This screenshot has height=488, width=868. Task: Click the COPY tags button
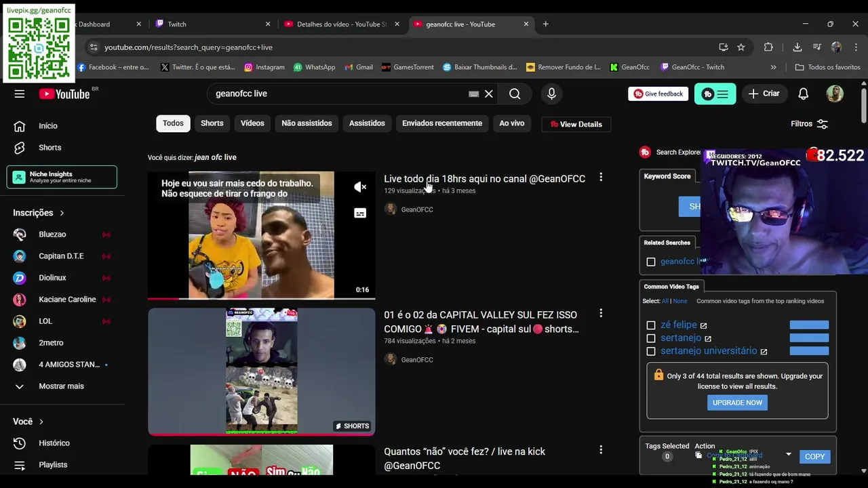pyautogui.click(x=814, y=457)
